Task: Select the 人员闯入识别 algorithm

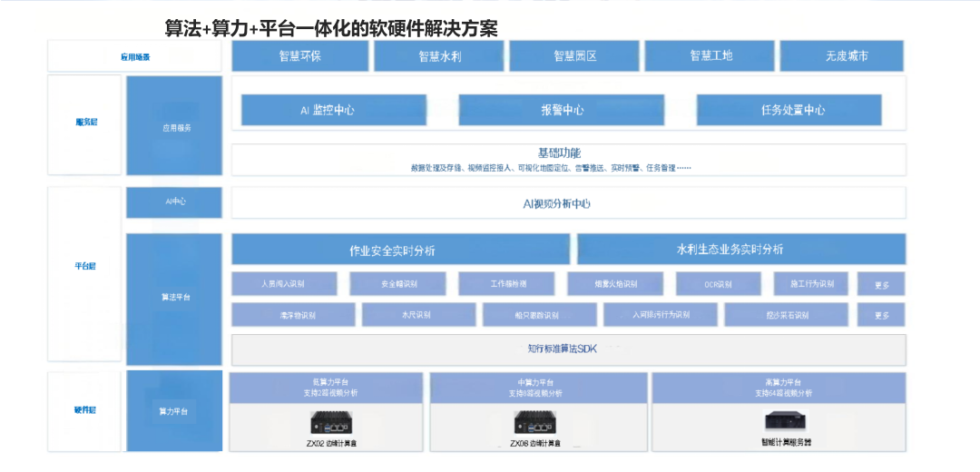Action: [x=284, y=283]
